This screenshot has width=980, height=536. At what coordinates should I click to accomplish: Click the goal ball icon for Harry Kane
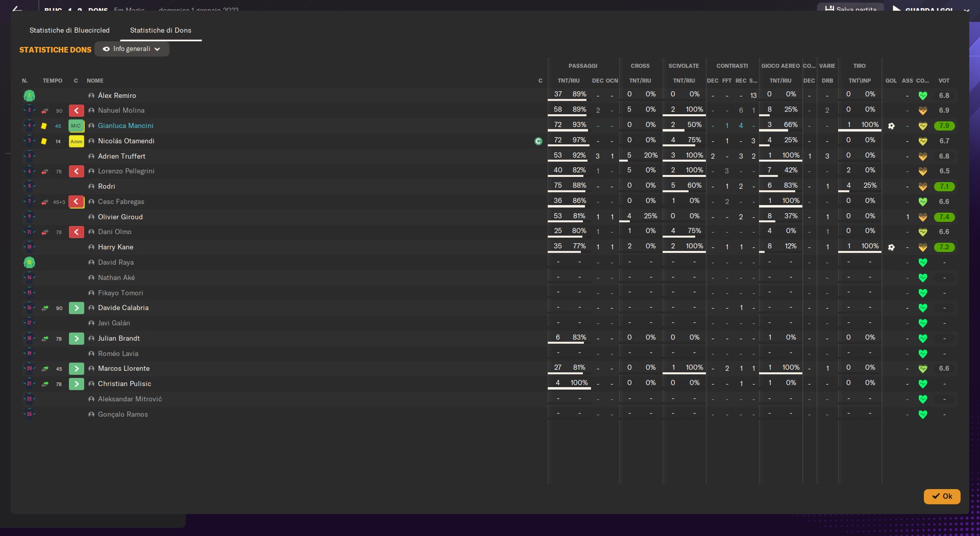[x=891, y=247]
